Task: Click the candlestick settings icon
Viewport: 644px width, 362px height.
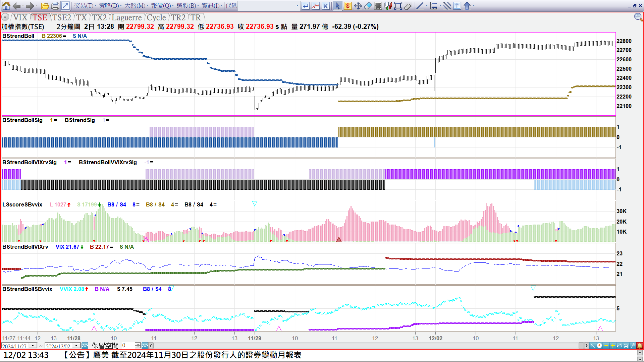Action: point(388,6)
